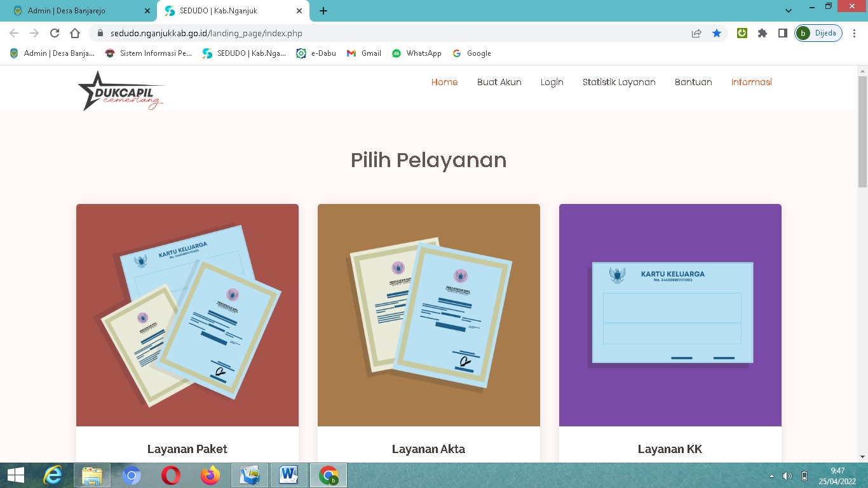Open the e-Dabu bookmark

coord(316,53)
